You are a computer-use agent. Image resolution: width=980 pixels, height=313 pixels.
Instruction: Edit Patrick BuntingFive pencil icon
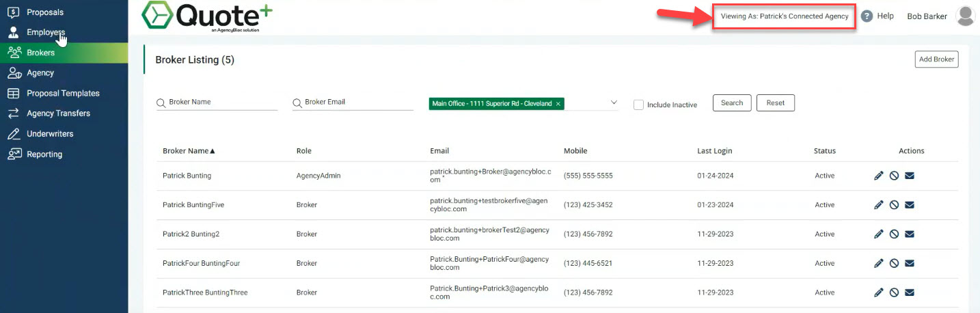[x=879, y=205]
